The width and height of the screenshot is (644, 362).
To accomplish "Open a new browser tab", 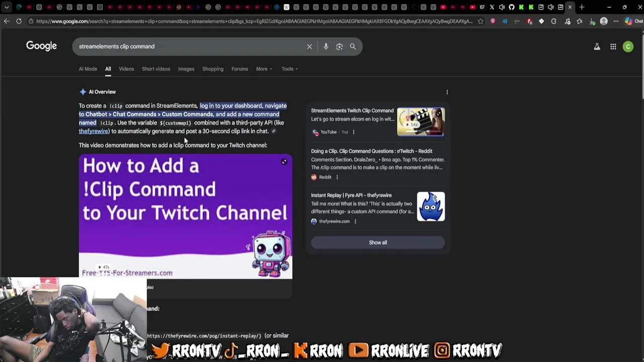I will [x=582, y=7].
